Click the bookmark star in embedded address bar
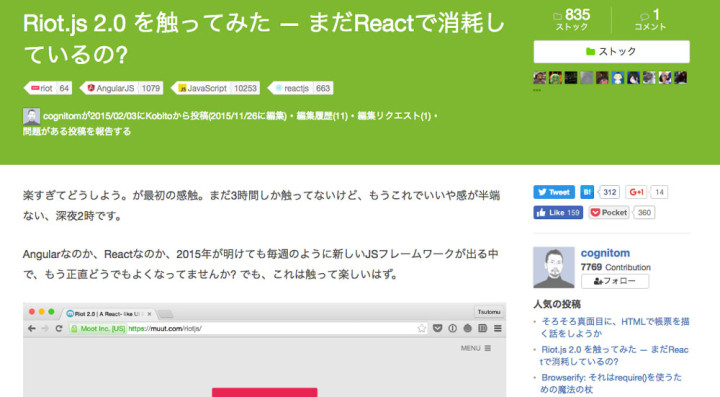The width and height of the screenshot is (720, 397). [x=422, y=329]
